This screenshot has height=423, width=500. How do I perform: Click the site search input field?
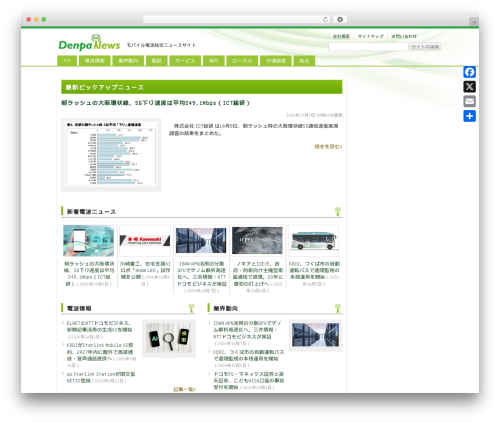click(x=368, y=47)
